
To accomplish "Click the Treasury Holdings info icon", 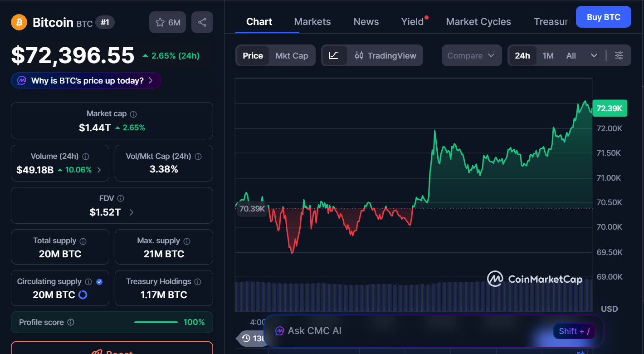I will click(x=198, y=282).
